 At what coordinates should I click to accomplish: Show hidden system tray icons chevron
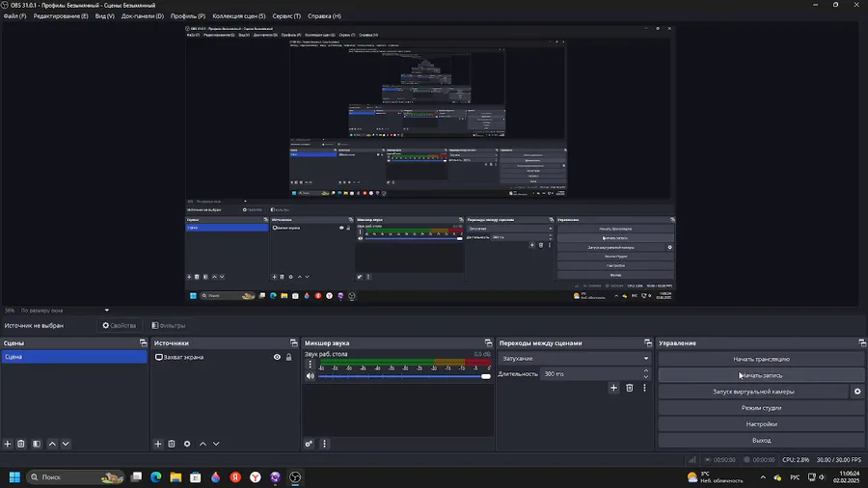[763, 477]
